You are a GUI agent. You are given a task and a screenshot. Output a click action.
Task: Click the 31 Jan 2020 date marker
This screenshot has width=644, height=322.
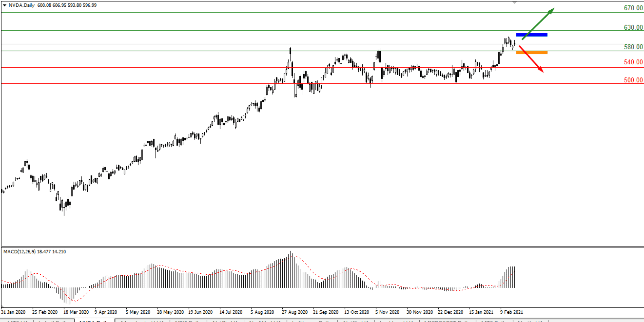pos(13,312)
